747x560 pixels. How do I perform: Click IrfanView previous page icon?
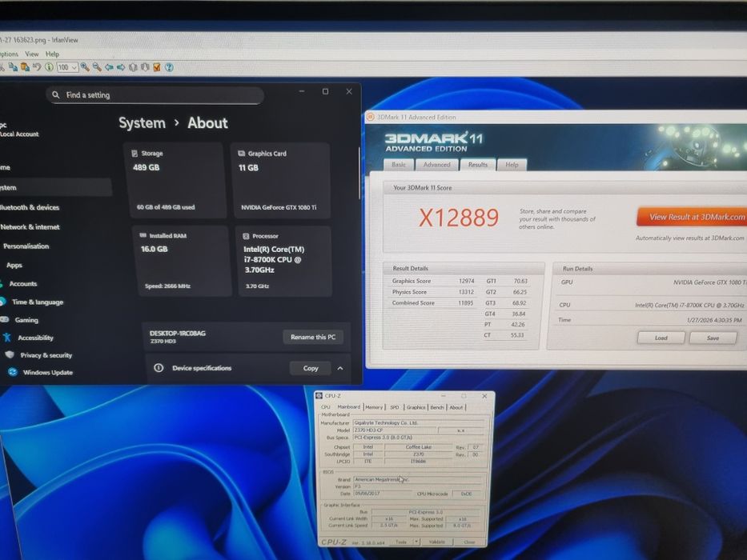(x=133, y=67)
